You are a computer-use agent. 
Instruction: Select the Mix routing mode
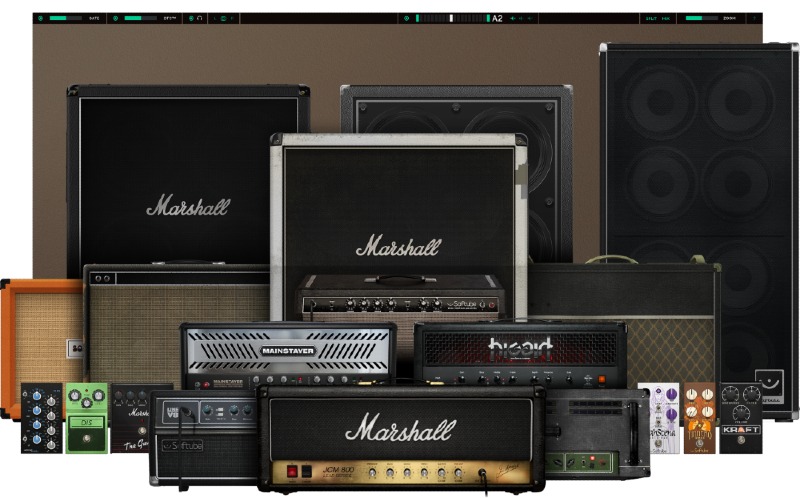(x=666, y=18)
